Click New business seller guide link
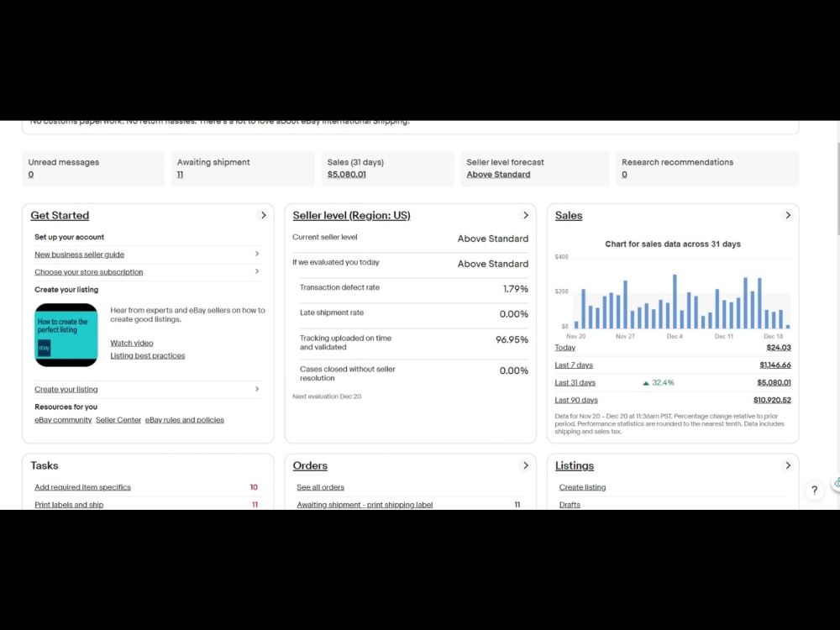The width and height of the screenshot is (840, 630). (x=79, y=255)
